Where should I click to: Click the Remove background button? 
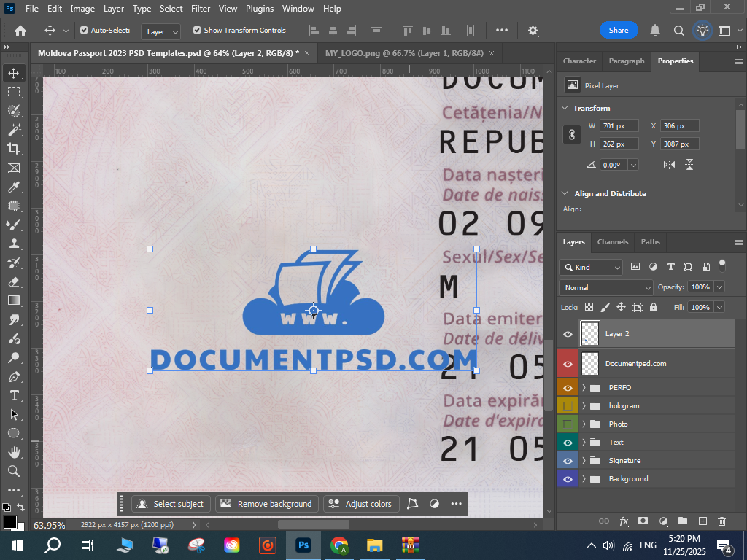(266, 504)
